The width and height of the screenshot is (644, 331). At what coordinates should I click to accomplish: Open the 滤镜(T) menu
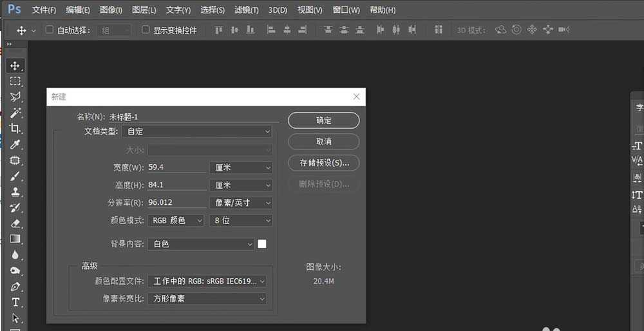(x=247, y=10)
